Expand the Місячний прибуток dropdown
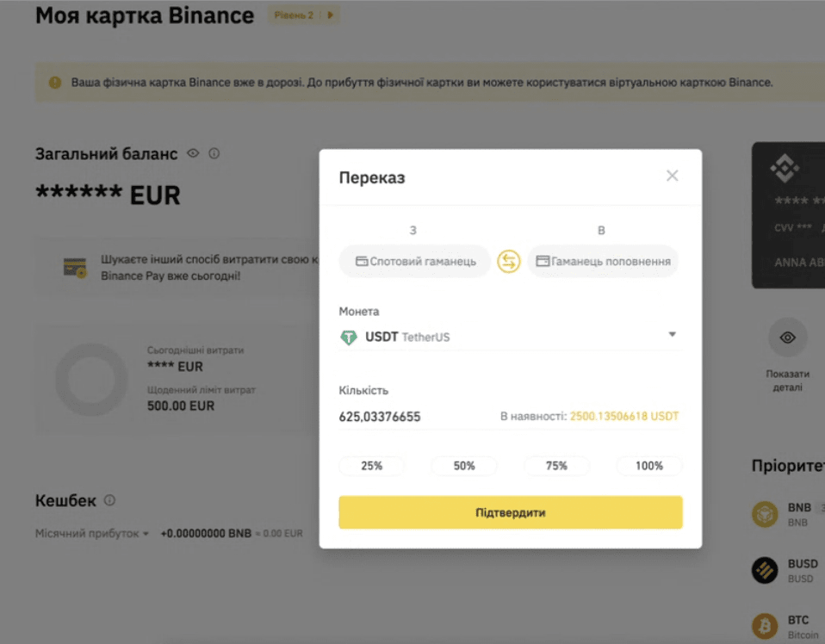Image resolution: width=825 pixels, height=644 pixels. click(x=145, y=534)
